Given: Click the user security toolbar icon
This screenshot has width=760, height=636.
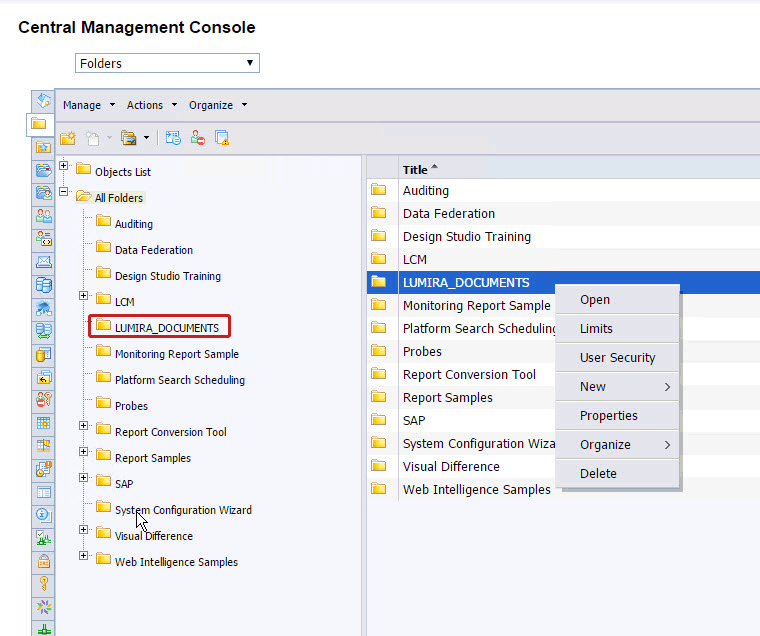Looking at the screenshot, I should click(x=198, y=138).
